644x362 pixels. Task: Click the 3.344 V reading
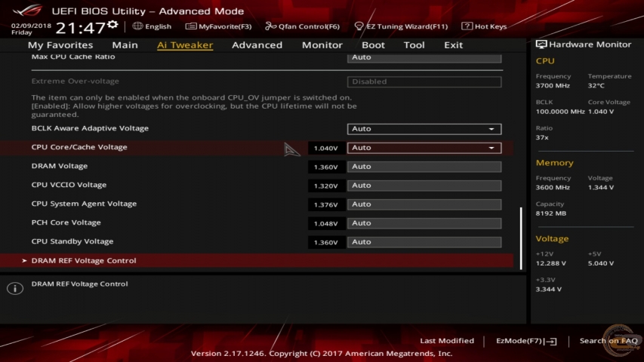pyautogui.click(x=549, y=290)
